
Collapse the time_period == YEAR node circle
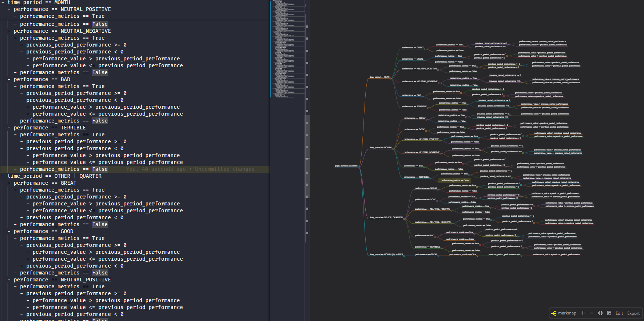[391, 78]
